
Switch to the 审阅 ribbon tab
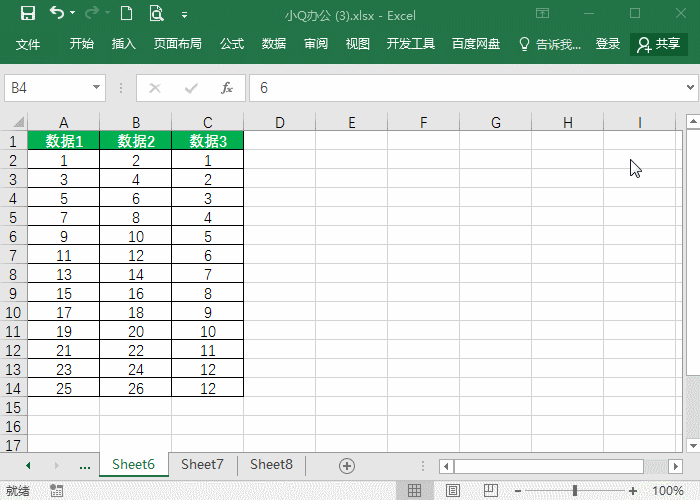coord(316,44)
